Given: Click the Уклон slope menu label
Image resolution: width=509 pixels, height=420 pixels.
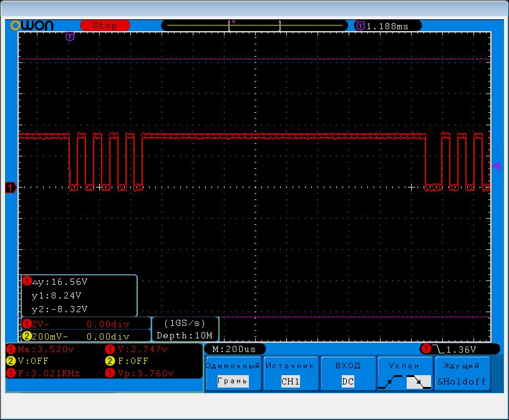Looking at the screenshot, I should pyautogui.click(x=404, y=366).
